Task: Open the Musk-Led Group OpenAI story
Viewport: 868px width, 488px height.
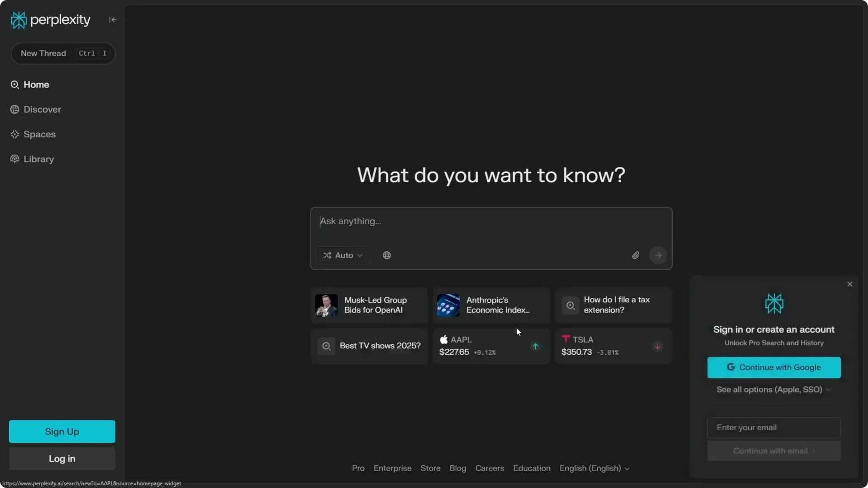Action: tap(368, 305)
